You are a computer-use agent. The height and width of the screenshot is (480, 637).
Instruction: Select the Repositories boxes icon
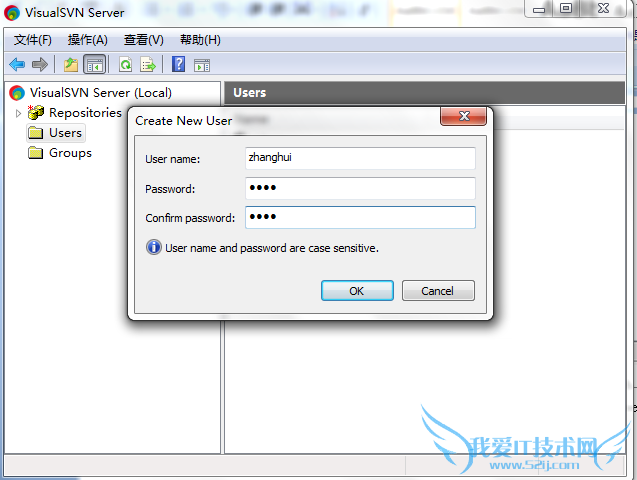click(x=36, y=112)
